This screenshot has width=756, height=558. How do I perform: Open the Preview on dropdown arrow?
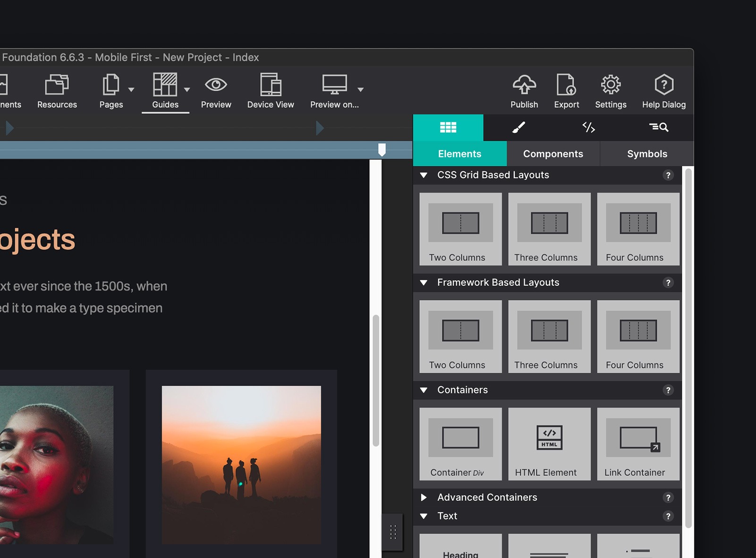(360, 90)
